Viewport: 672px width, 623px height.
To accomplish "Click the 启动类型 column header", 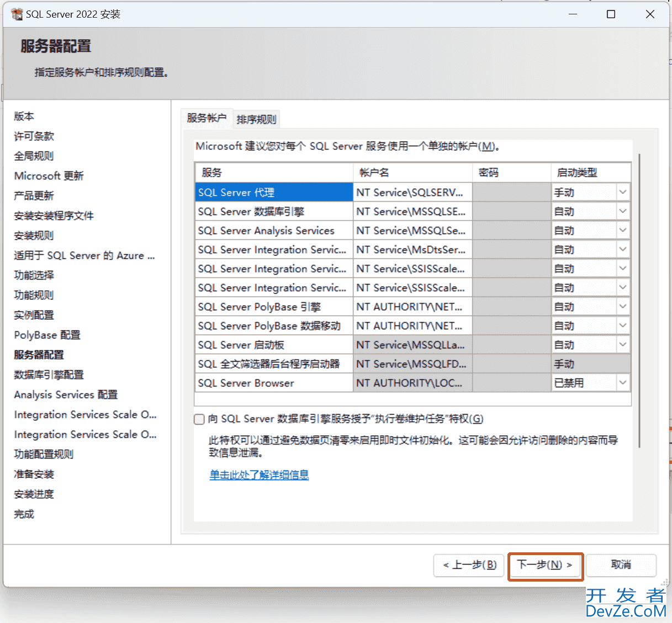I will click(x=591, y=172).
